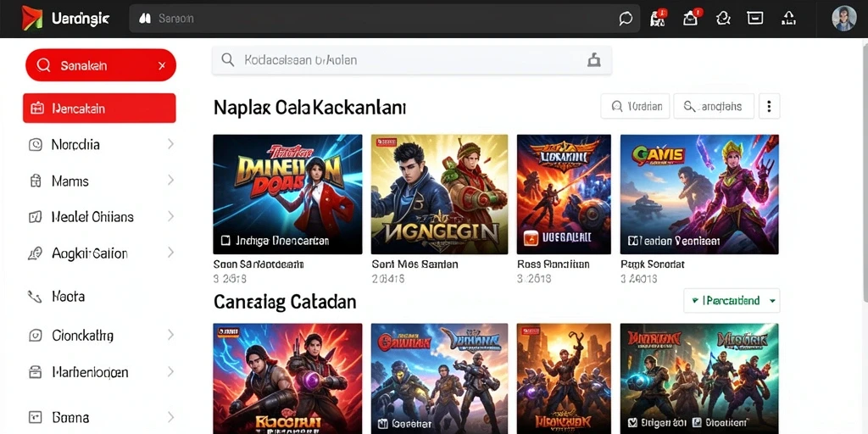Select the red Nencakain sidebar item

pos(100,108)
